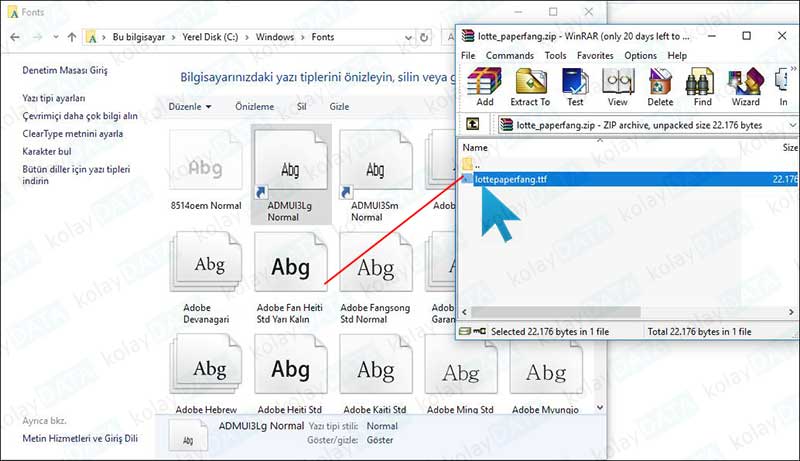
Task: Select the Adobe Heiti Std font
Action: (x=290, y=374)
